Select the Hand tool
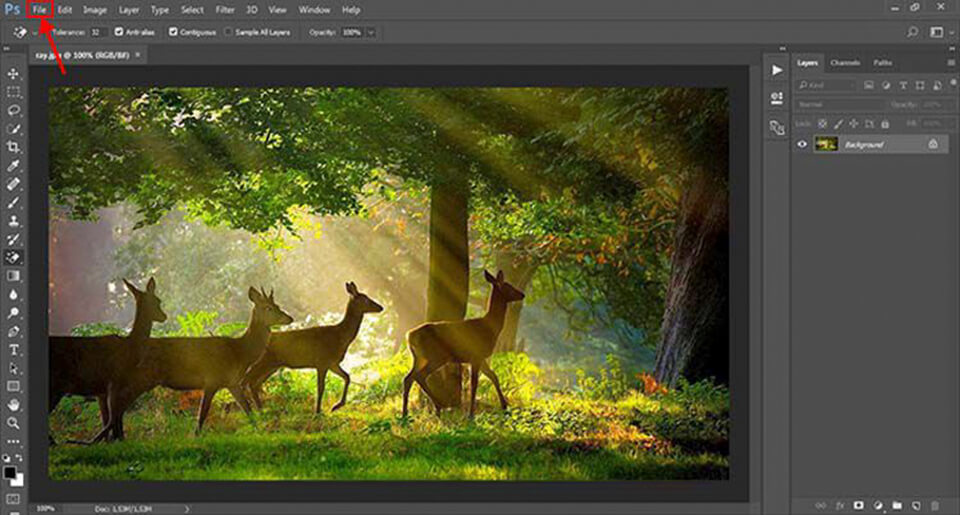This screenshot has height=515, width=960. pos(13,405)
